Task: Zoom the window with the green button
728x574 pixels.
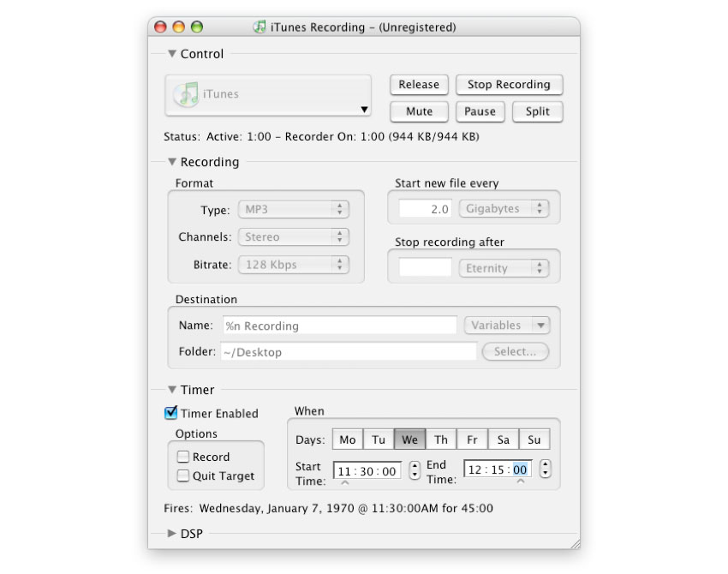Action: [197, 27]
